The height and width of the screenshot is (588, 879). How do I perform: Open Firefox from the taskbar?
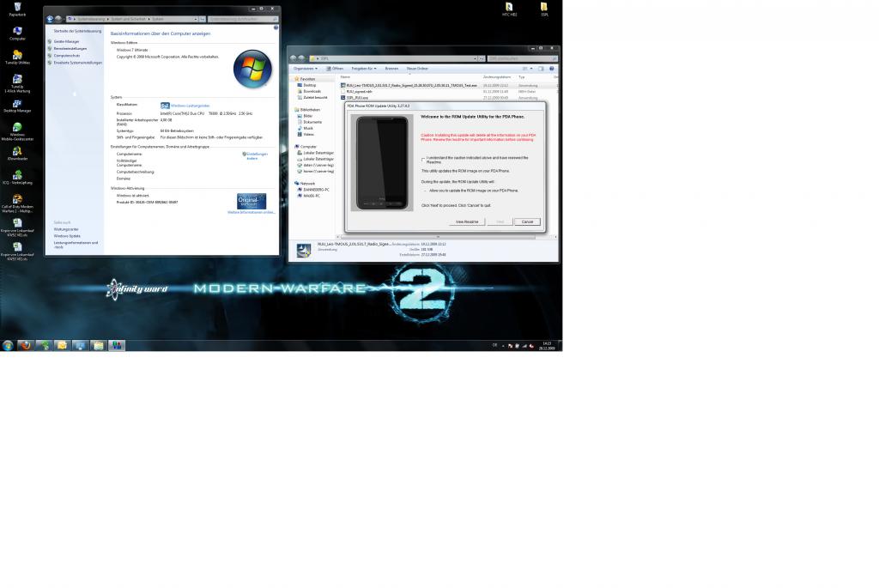tap(25, 345)
